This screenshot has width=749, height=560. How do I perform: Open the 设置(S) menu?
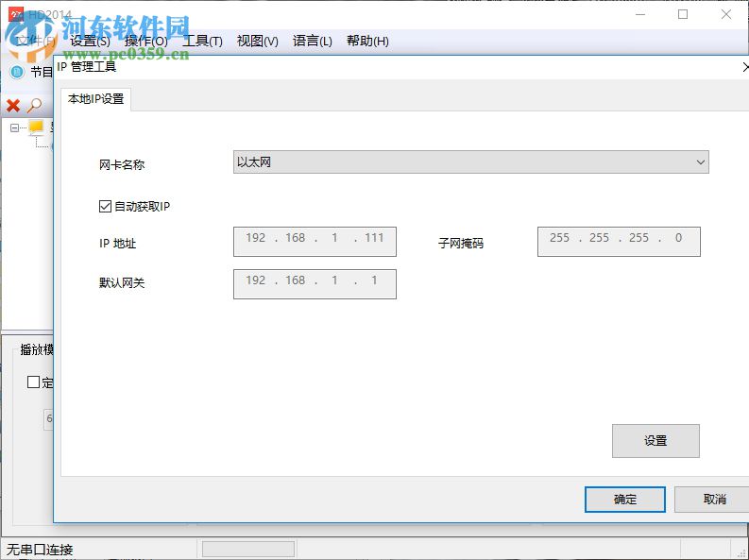[x=90, y=41]
